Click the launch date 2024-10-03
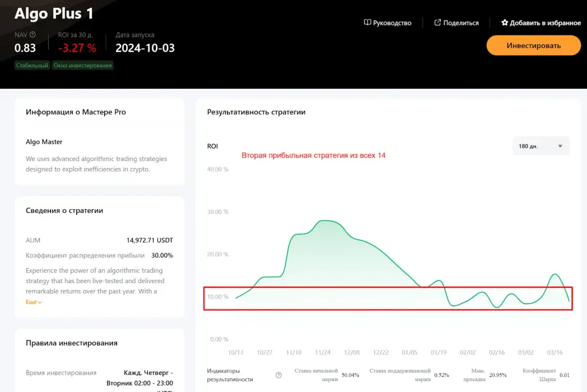 145,48
